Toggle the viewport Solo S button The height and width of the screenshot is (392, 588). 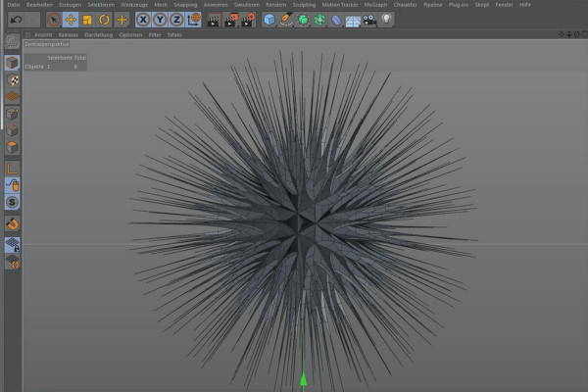[12, 202]
